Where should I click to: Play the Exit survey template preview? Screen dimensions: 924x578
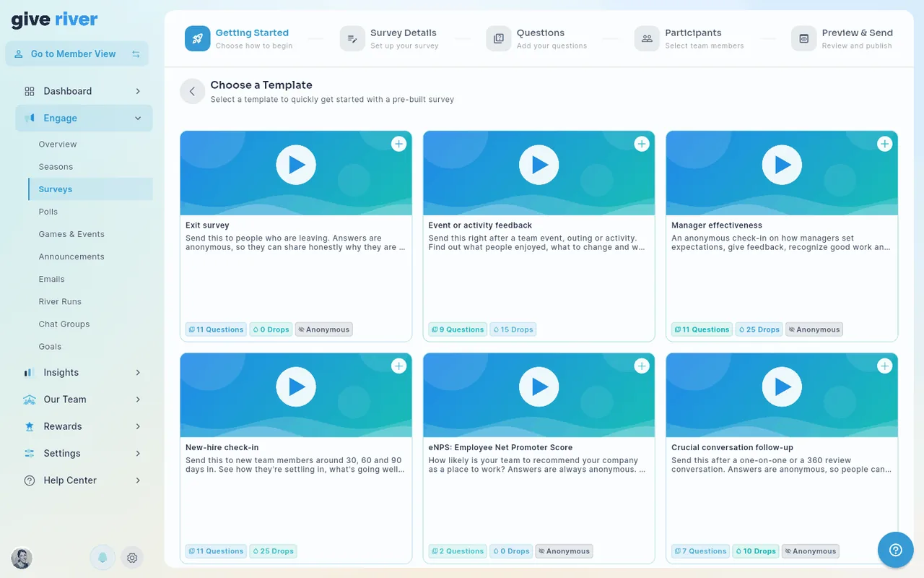(x=296, y=165)
